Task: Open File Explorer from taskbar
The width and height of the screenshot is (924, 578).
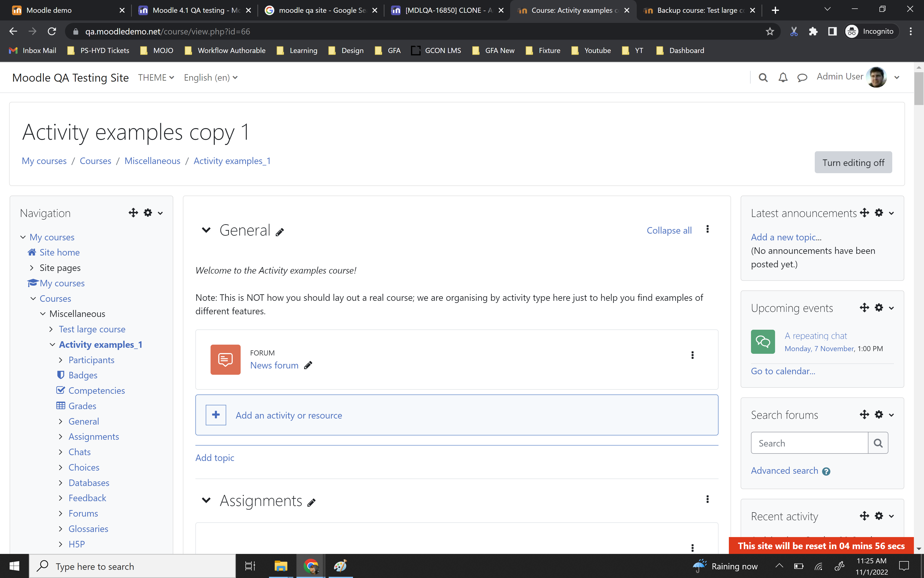Action: tap(281, 566)
